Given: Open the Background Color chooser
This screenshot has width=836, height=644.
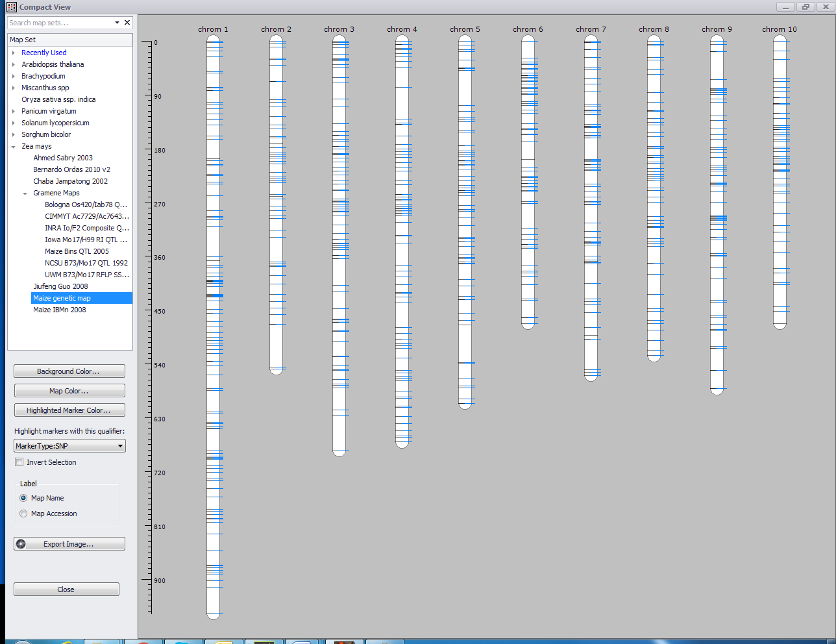Looking at the screenshot, I should coord(69,371).
